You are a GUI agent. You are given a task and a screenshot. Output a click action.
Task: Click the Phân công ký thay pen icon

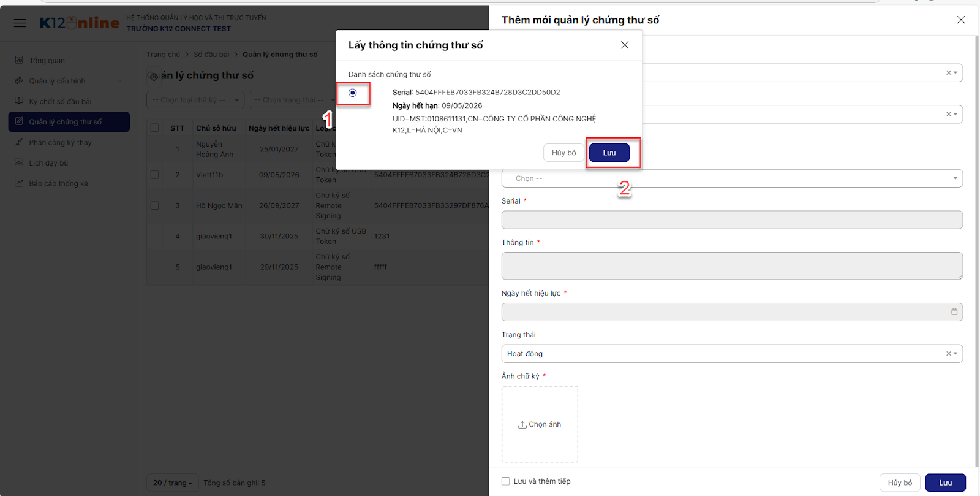tap(19, 142)
